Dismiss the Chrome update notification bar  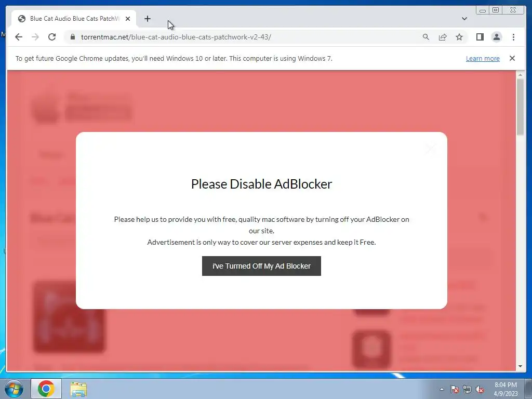[x=512, y=58]
